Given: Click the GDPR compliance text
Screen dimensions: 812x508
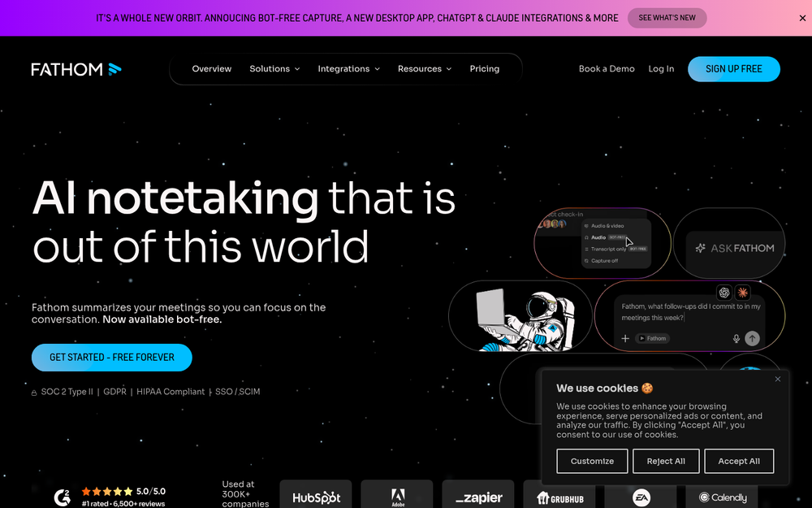Looking at the screenshot, I should pyautogui.click(x=114, y=392).
